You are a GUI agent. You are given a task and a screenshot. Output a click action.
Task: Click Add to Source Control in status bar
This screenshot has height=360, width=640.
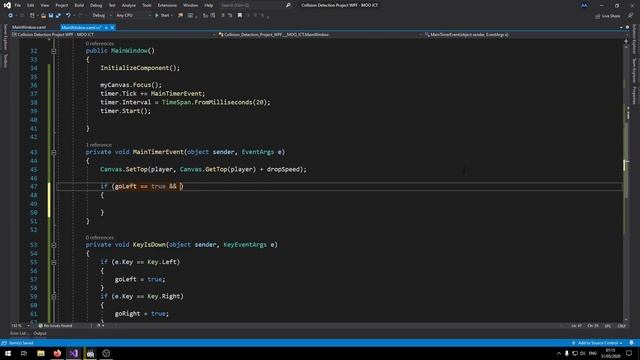tap(597, 343)
